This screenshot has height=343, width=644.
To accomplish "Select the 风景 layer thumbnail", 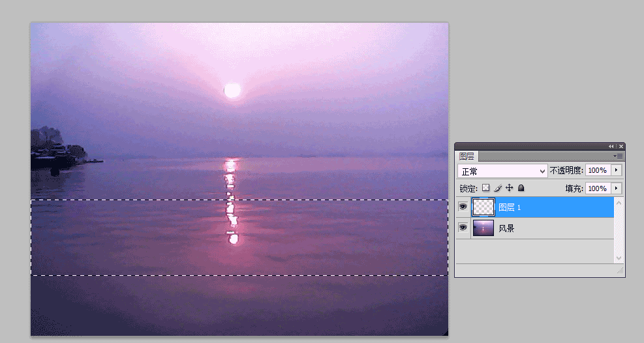I will tap(483, 228).
